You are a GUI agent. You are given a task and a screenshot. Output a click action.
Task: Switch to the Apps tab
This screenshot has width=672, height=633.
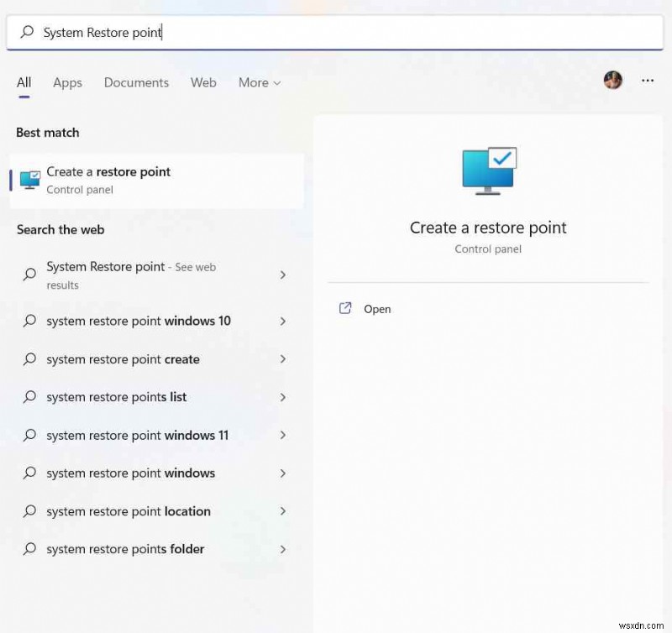pyautogui.click(x=67, y=82)
